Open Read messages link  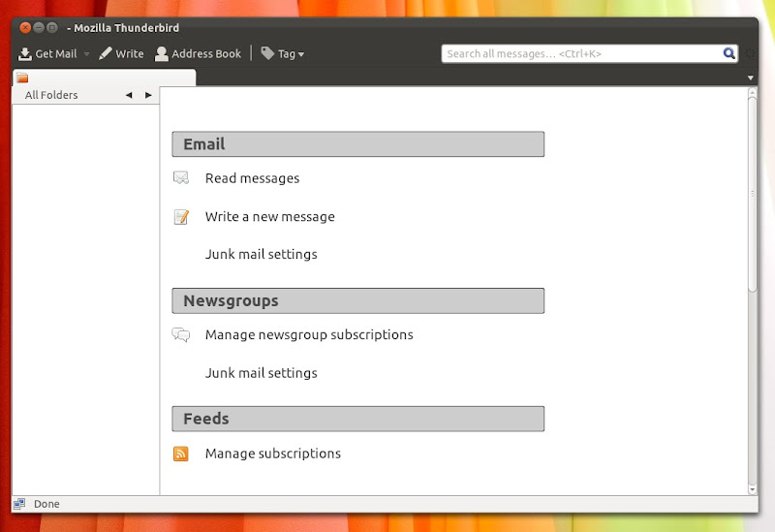coord(252,178)
